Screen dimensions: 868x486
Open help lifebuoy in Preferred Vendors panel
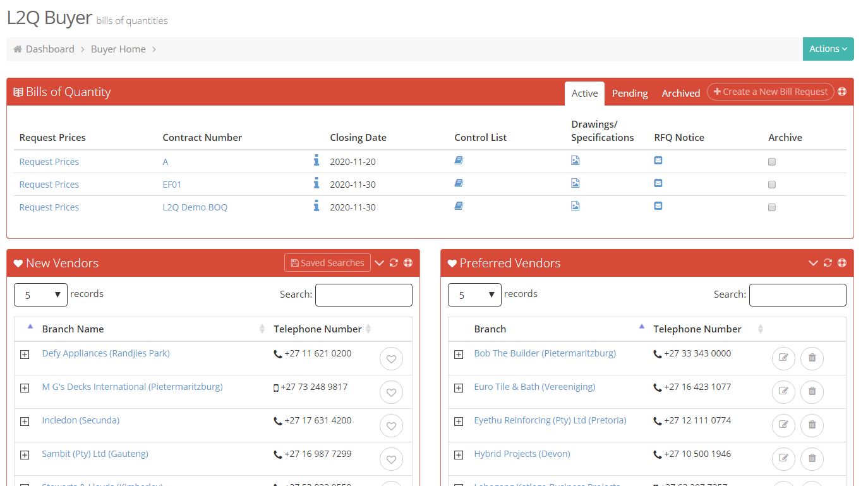point(842,263)
